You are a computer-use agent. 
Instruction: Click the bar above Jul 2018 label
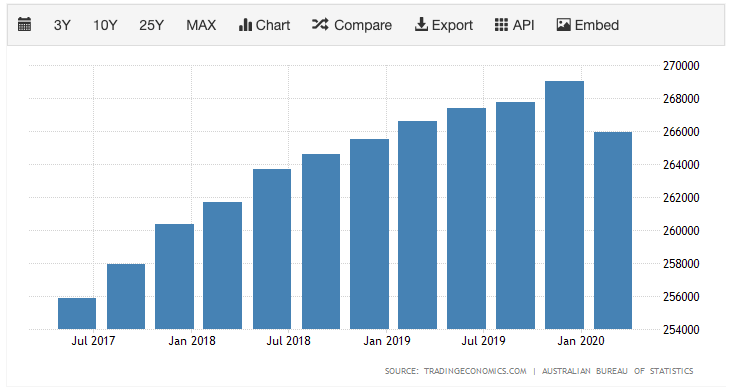pyautogui.click(x=272, y=249)
